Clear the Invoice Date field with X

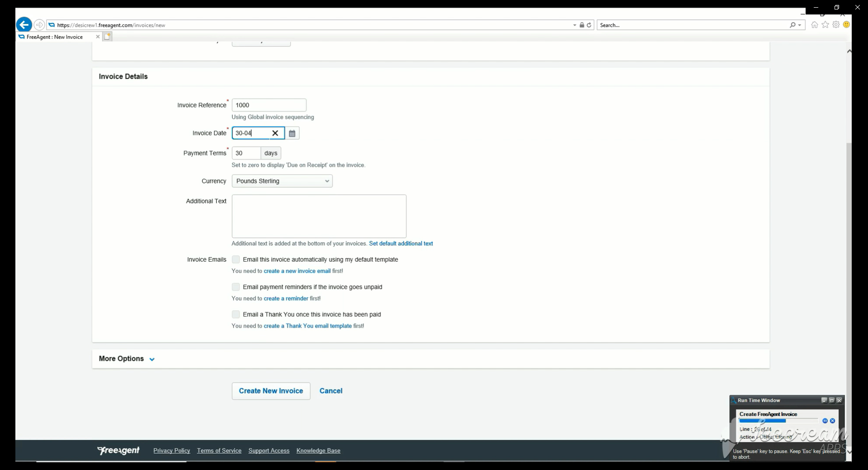point(275,133)
